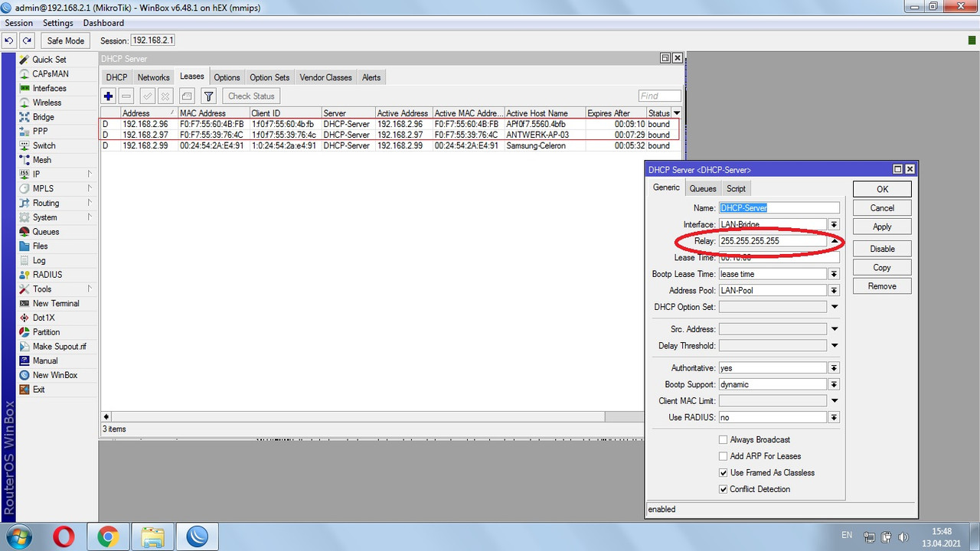Image resolution: width=980 pixels, height=551 pixels.
Task: Click the Undo arrow in the toolbar
Action: pos(9,41)
